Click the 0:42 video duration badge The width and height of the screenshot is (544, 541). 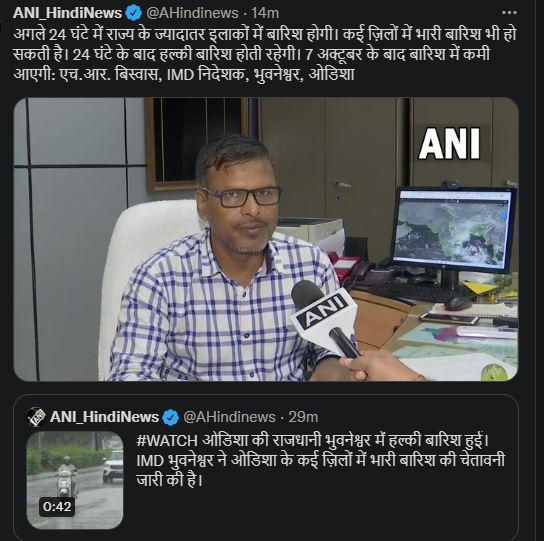57,507
